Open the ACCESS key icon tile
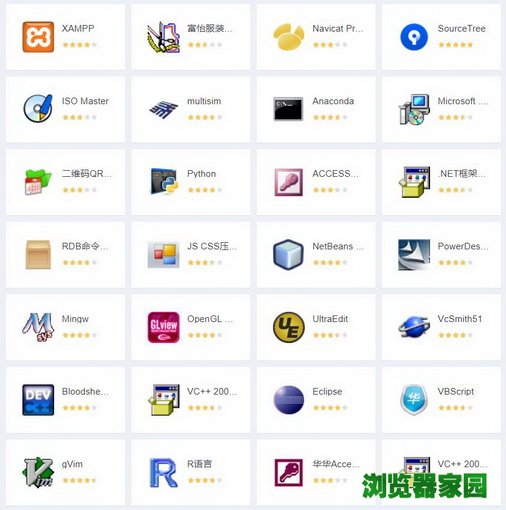Screen dimensions: 506x510 pos(288,182)
